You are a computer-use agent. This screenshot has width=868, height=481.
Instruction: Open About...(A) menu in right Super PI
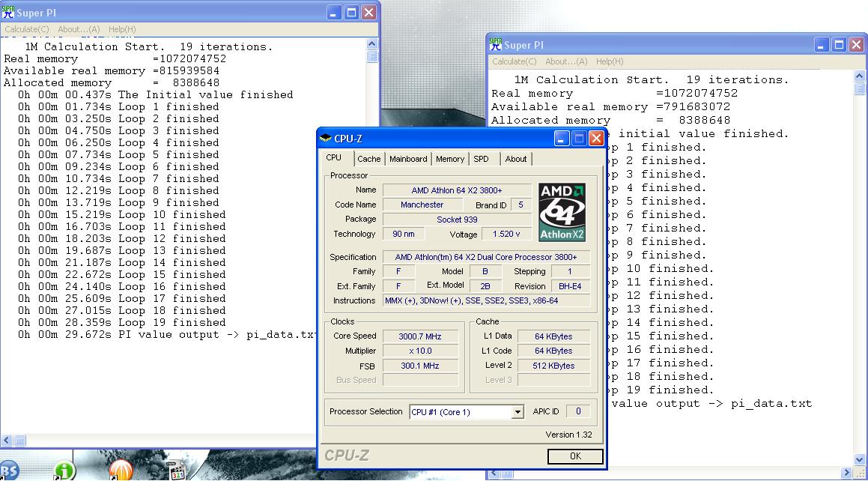[566, 61]
